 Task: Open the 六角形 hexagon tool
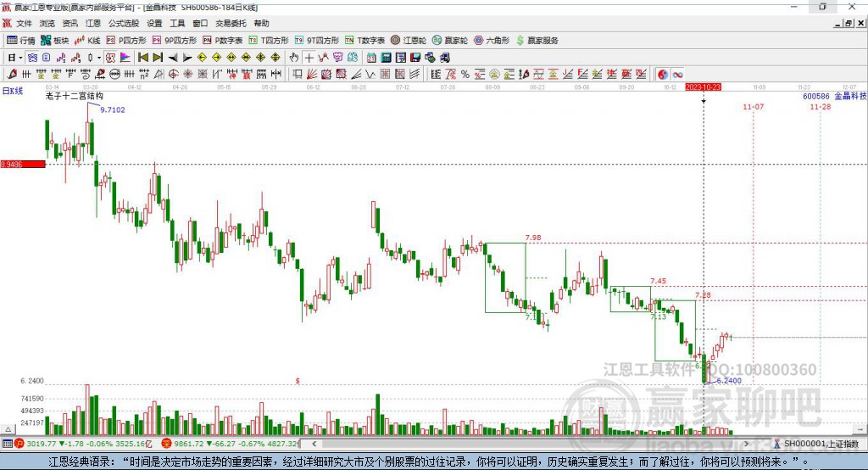(492, 41)
